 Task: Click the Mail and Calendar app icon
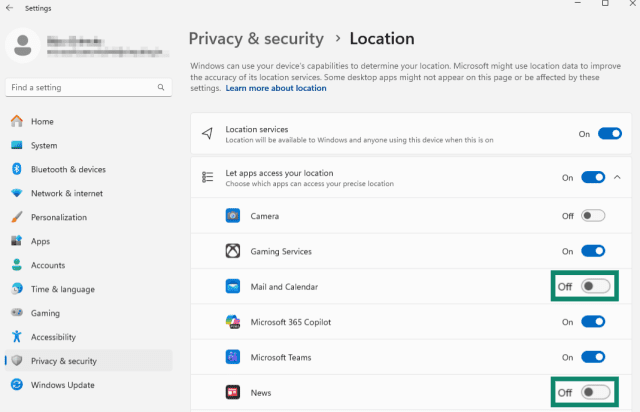(233, 286)
